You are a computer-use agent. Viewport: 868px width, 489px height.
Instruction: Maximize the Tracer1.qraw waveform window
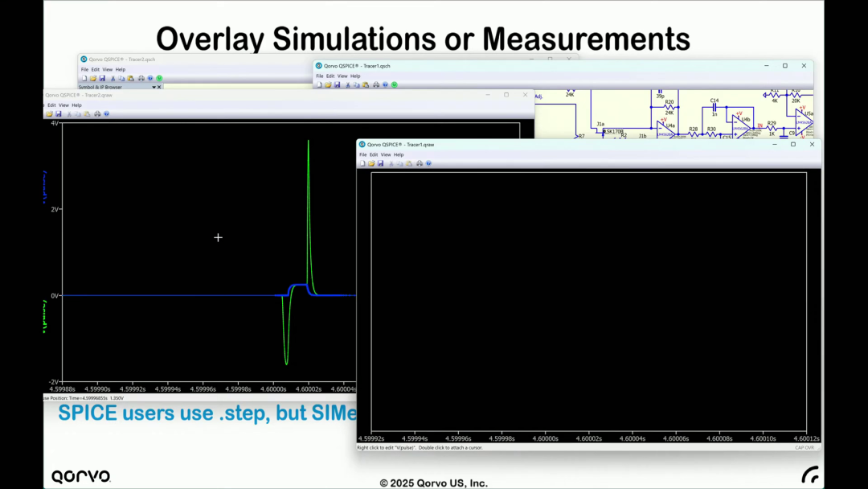click(793, 145)
